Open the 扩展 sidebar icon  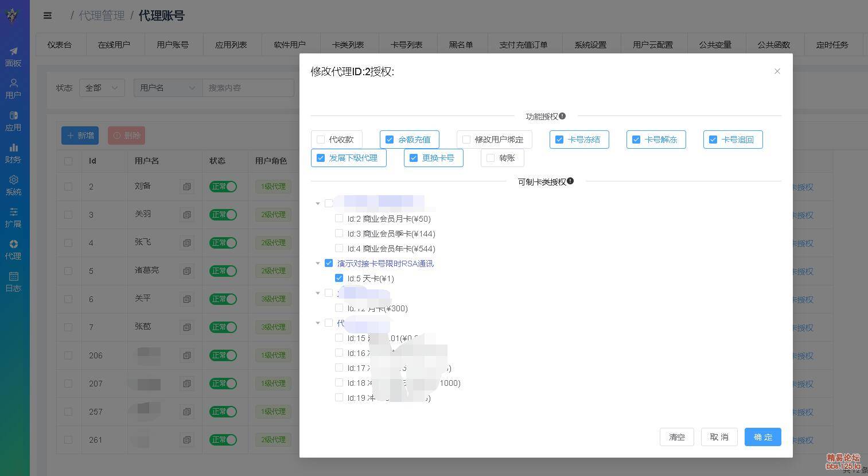pos(13,217)
